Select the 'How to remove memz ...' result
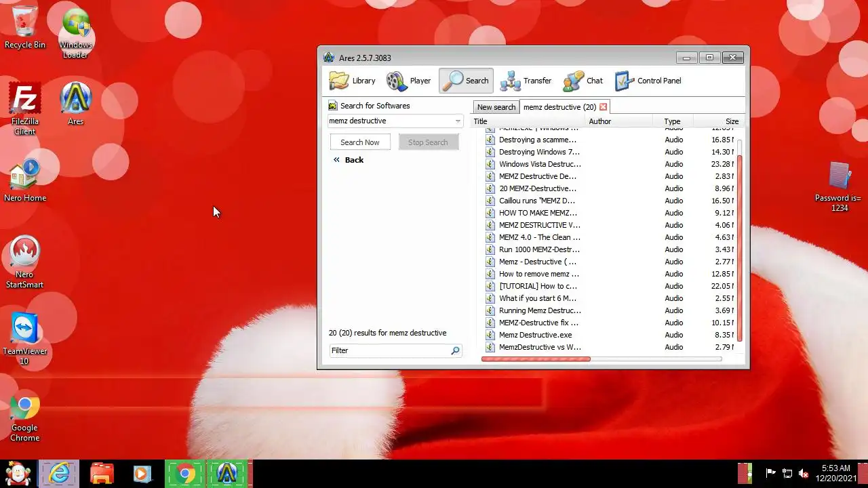Viewport: 868px width, 488px height. pyautogui.click(x=539, y=274)
